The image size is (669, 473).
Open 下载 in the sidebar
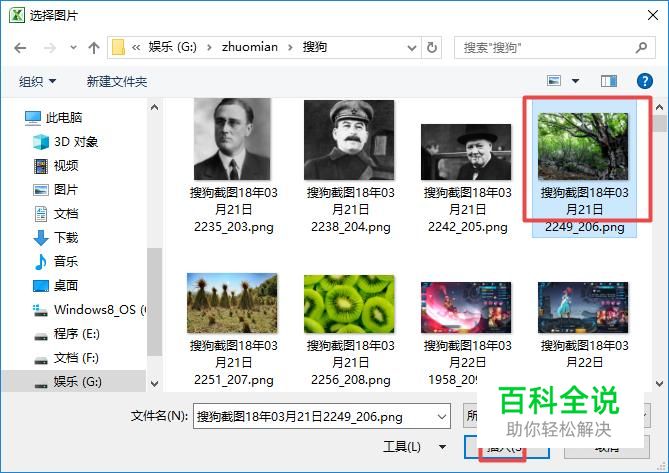[x=55, y=237]
